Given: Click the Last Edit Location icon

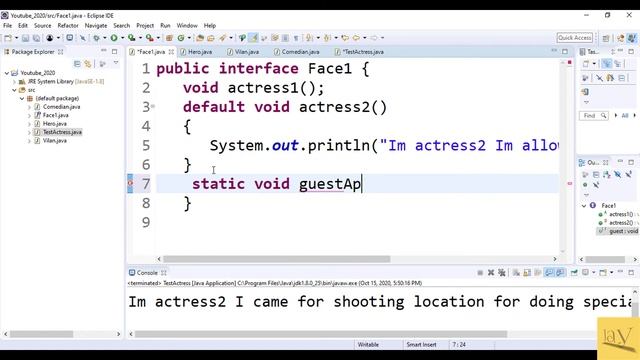Looking at the screenshot, I should [345, 38].
